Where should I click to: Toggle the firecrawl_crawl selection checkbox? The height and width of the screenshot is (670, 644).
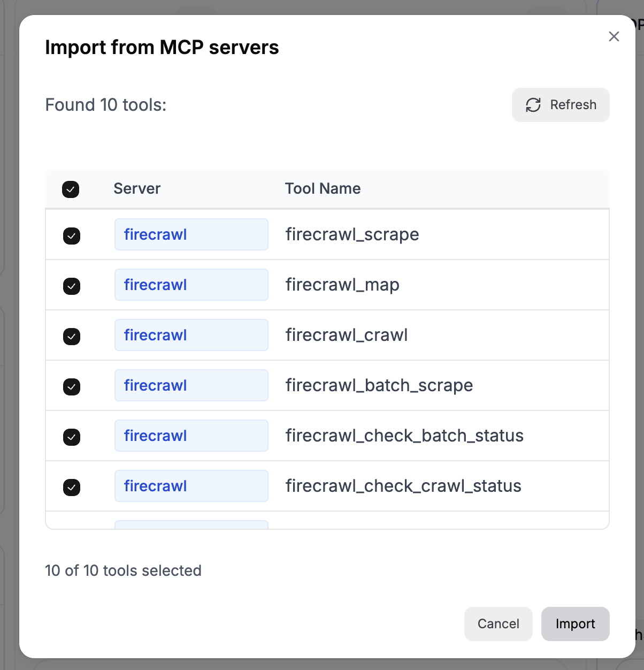coord(72,336)
